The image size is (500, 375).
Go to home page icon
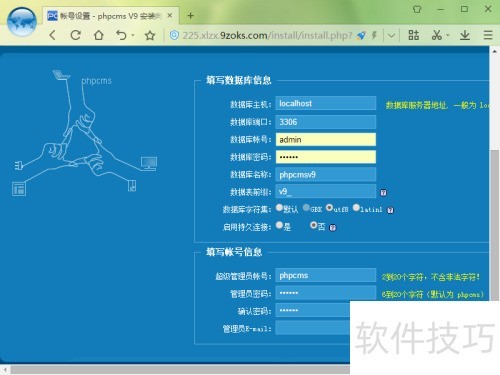coord(99,35)
